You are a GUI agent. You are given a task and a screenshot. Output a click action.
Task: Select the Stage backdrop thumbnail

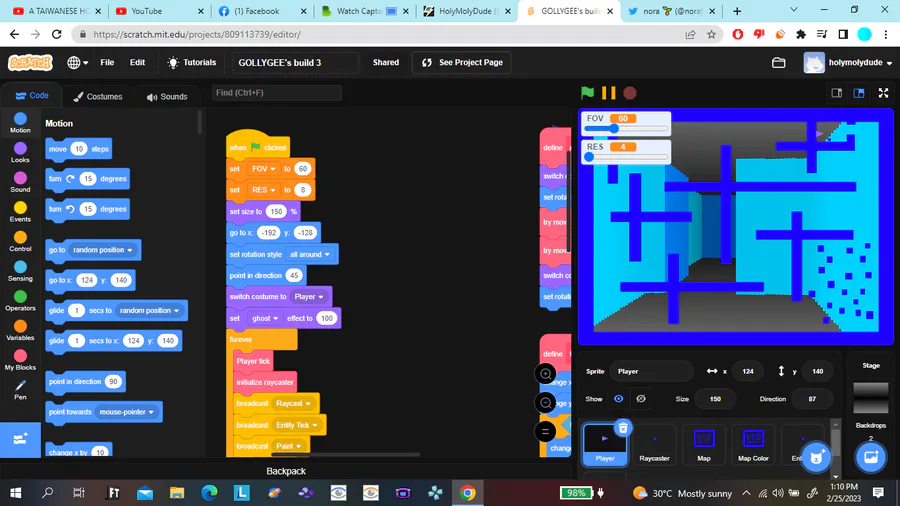click(x=871, y=398)
